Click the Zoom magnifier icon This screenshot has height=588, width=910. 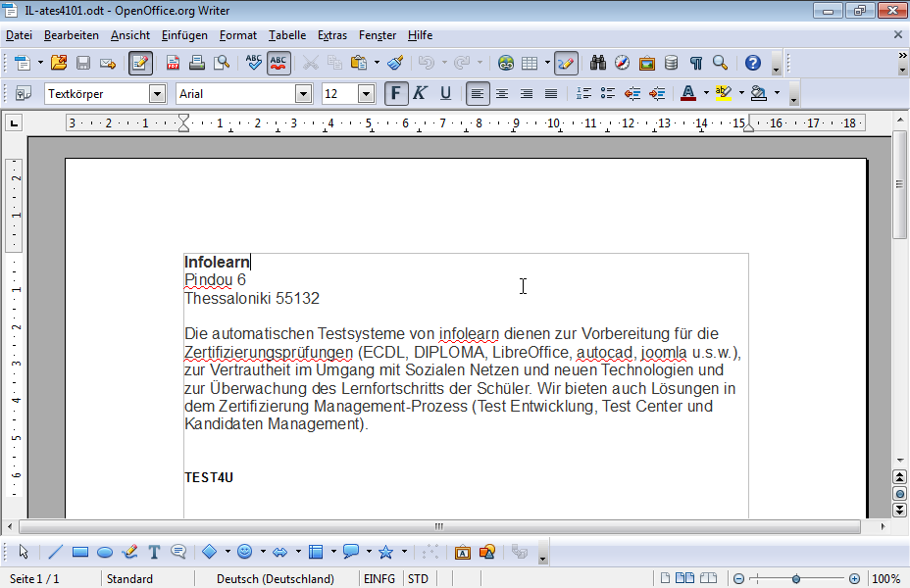pos(720,63)
